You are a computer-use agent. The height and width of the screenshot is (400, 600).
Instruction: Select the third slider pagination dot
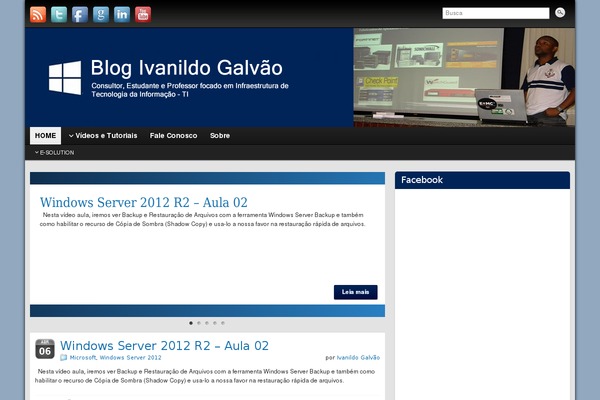point(207,323)
